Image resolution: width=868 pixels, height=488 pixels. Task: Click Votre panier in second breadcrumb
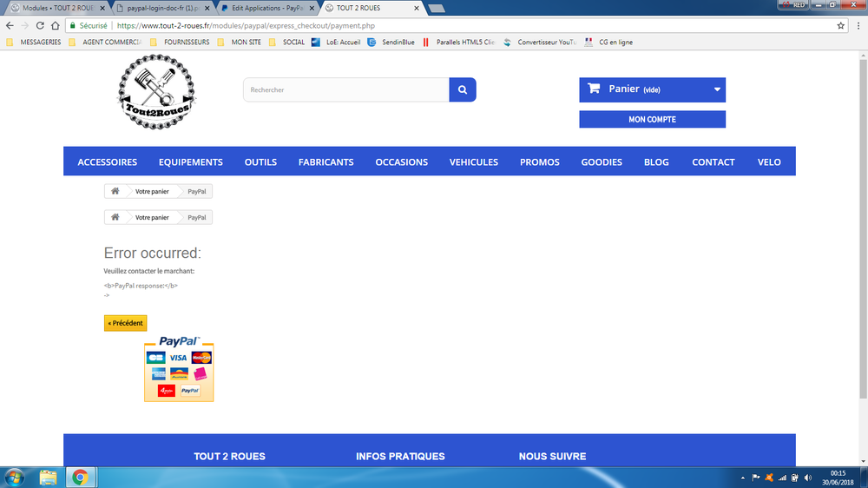(x=152, y=218)
